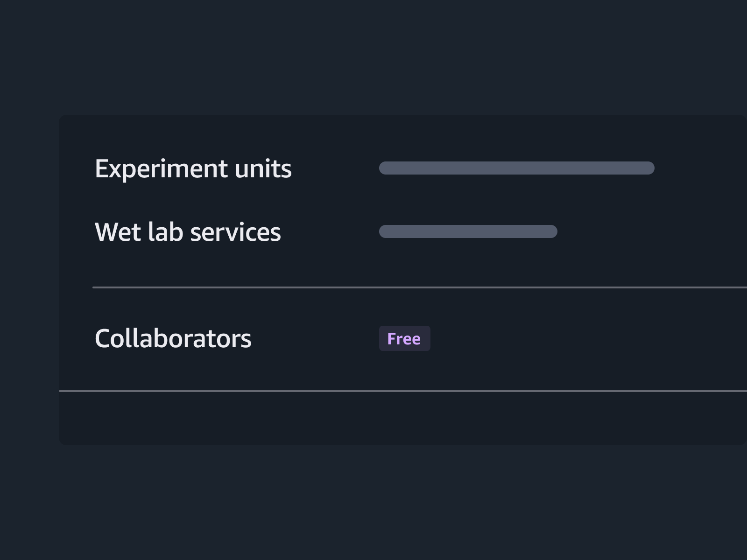Click the loading bar beside Wet lab services
The image size is (747, 560).
click(x=467, y=231)
